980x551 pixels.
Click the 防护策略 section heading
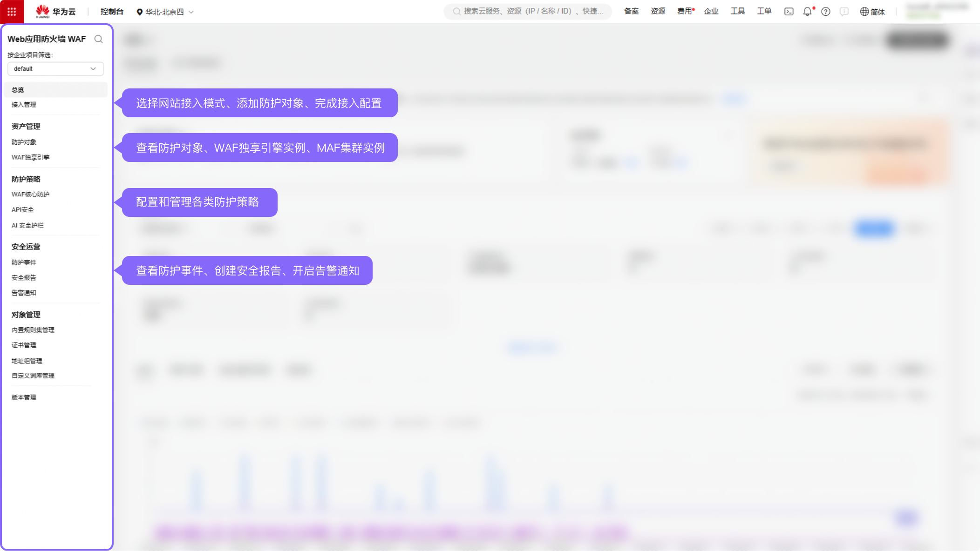(x=26, y=179)
